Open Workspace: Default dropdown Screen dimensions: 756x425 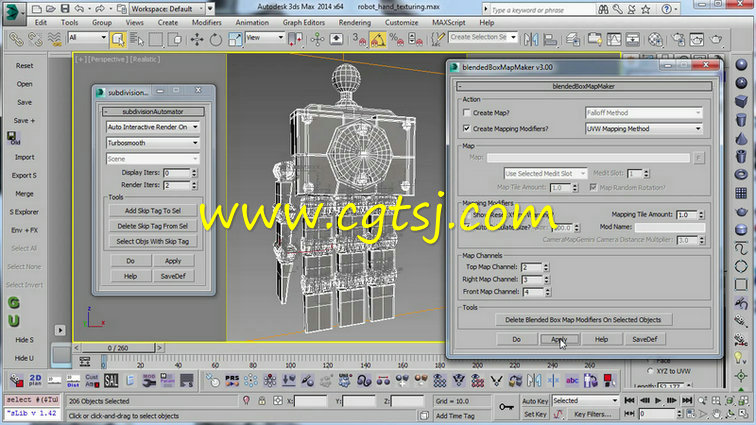pos(167,9)
